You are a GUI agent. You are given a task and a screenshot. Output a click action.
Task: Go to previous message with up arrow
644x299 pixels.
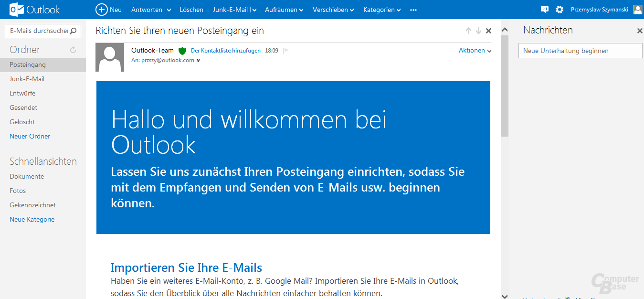468,31
